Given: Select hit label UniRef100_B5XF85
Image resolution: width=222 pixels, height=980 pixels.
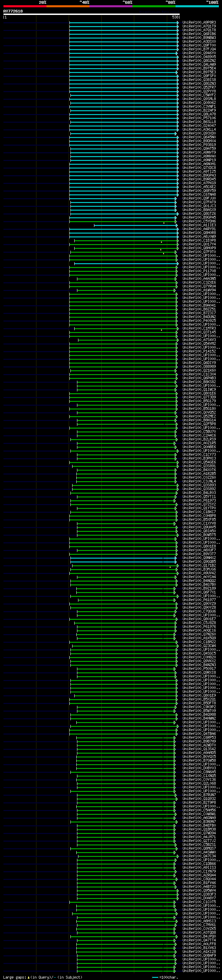Looking at the screenshot, I should tap(199, 520).
